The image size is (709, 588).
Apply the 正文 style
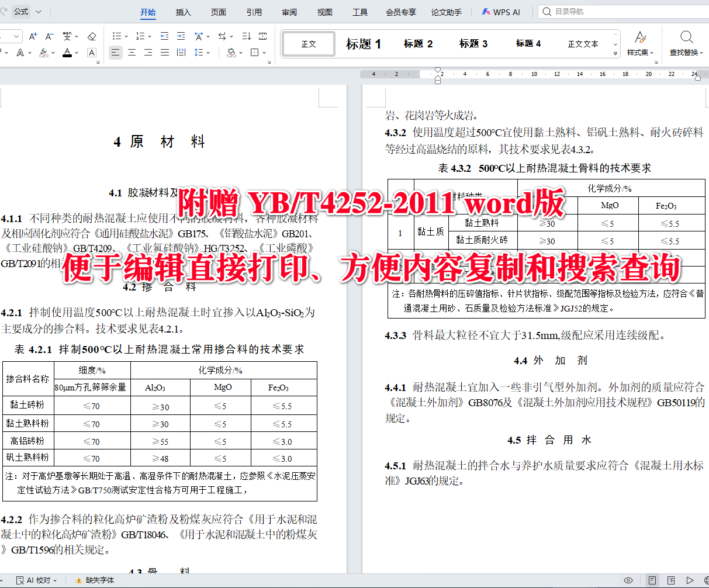[x=309, y=44]
